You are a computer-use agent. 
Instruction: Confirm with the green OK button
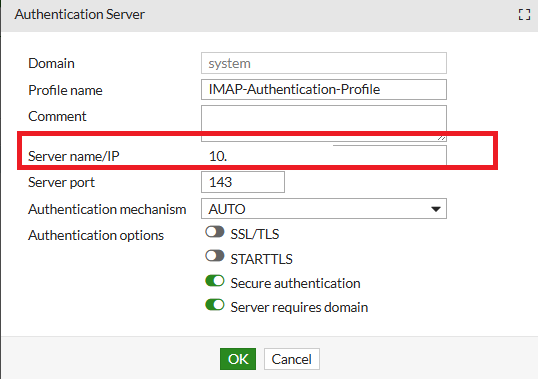click(238, 359)
